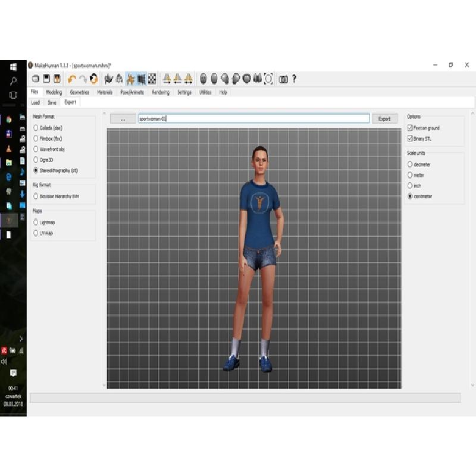This screenshot has height=476, width=476.
Task: Switch to front face view icon
Action: (203, 79)
